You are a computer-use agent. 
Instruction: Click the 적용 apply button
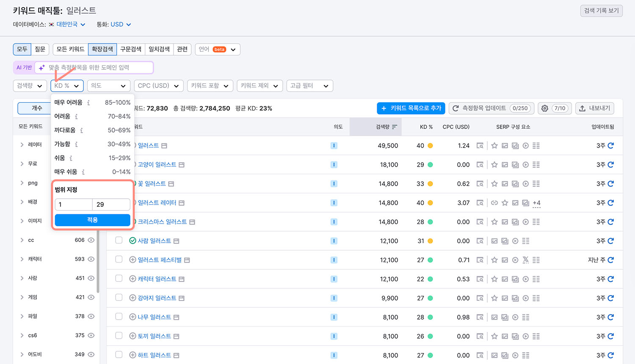(93, 220)
